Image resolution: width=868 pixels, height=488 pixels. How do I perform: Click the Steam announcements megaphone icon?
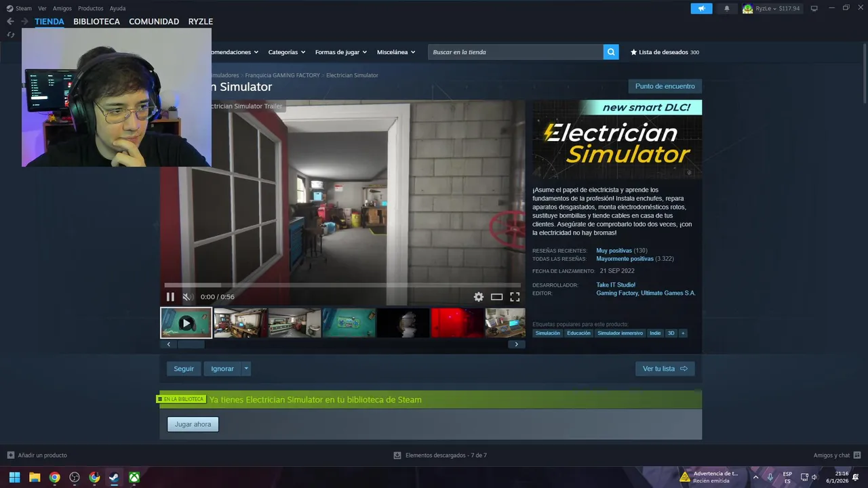tap(701, 8)
